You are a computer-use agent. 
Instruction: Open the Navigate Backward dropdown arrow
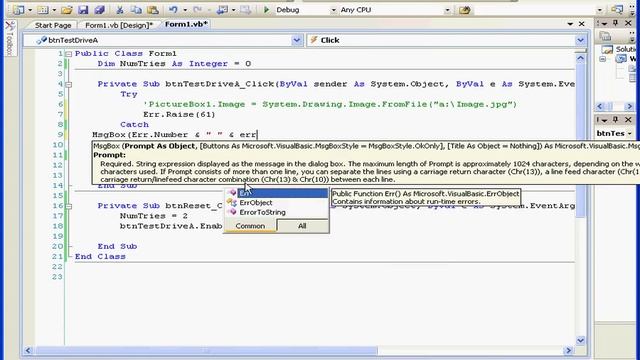coord(233,10)
